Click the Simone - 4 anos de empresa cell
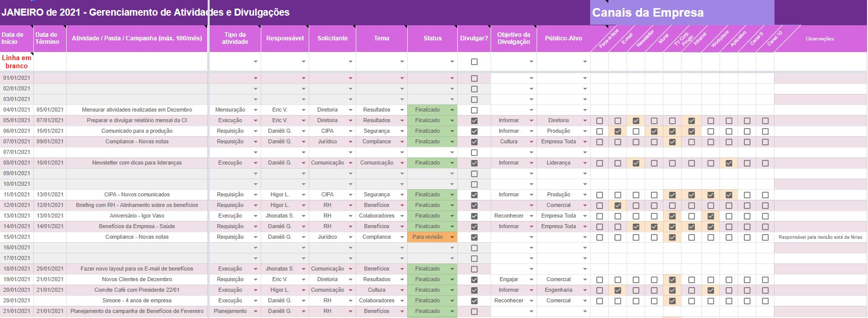868x318 pixels. (x=137, y=301)
